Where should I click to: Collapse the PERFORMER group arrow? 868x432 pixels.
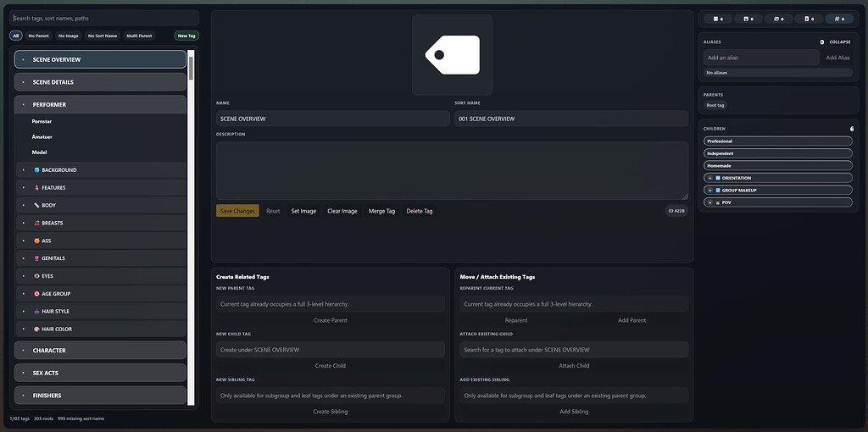point(23,104)
